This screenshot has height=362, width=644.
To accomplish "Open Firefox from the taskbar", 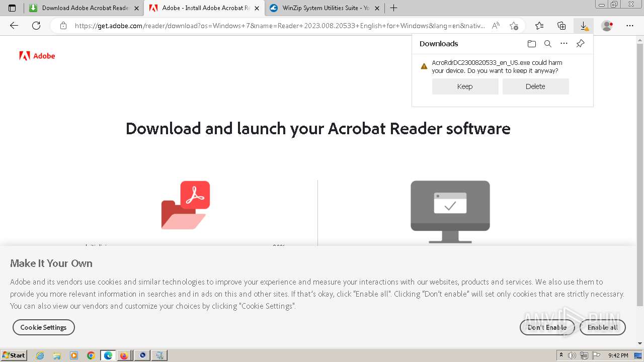I will point(124,355).
